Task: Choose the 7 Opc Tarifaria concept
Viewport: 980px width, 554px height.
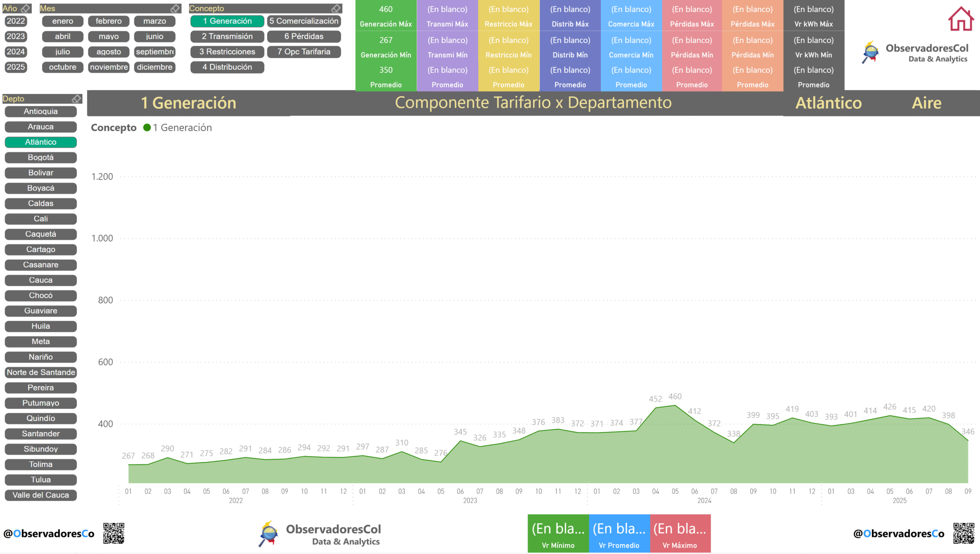Action: pyautogui.click(x=304, y=52)
